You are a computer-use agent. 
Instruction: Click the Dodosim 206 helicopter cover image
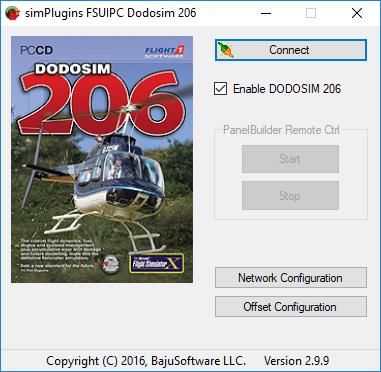point(102,159)
